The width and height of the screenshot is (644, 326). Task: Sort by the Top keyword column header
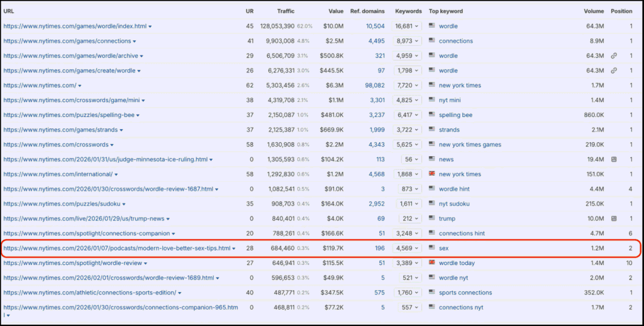pos(446,11)
